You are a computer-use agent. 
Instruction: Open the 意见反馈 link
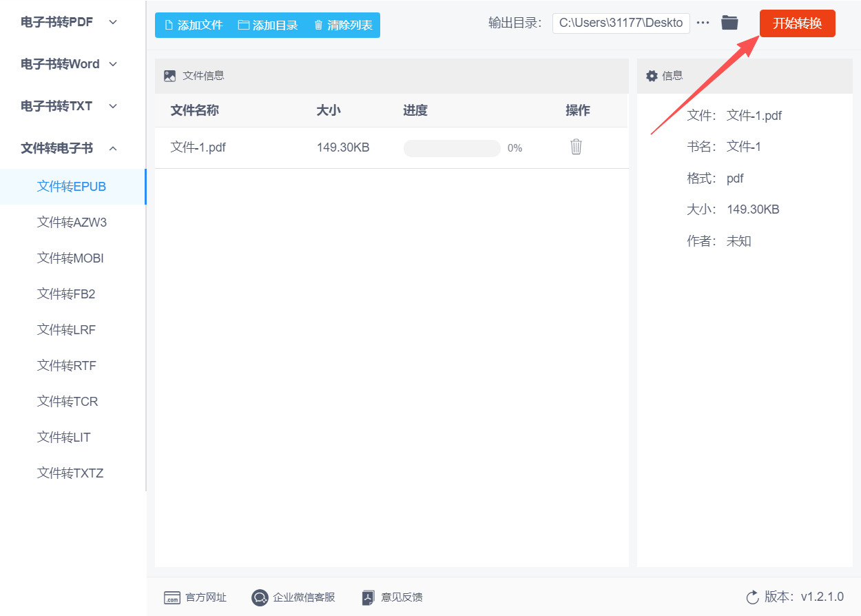point(402,597)
